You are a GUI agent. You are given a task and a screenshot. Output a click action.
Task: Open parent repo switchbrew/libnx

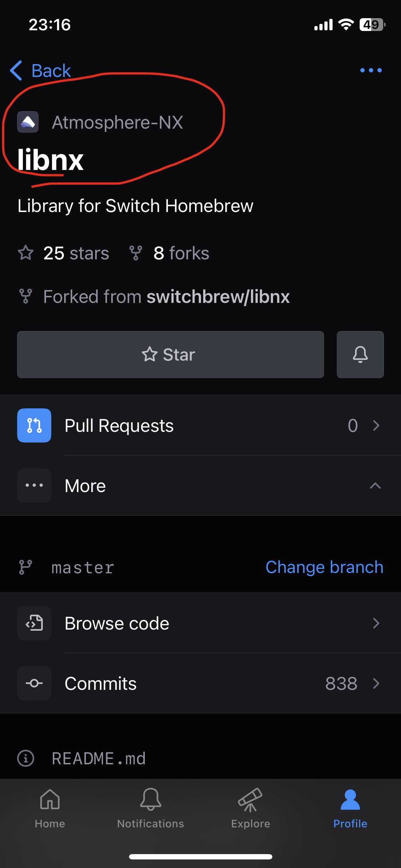pyautogui.click(x=218, y=296)
